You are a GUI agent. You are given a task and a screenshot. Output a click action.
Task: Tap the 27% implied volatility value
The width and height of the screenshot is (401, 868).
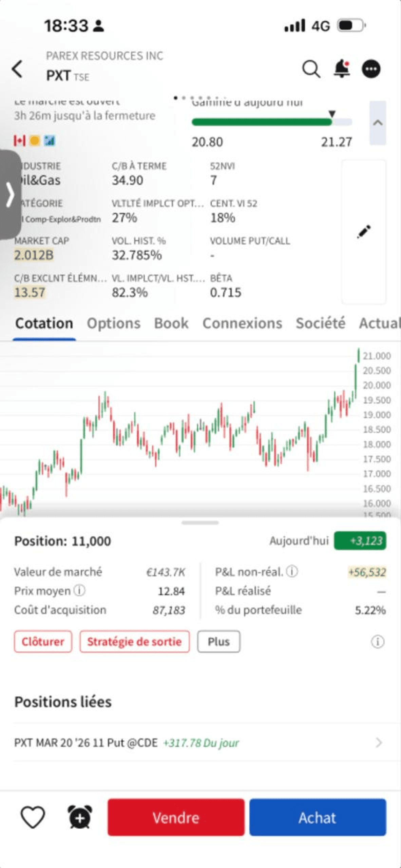125,218
